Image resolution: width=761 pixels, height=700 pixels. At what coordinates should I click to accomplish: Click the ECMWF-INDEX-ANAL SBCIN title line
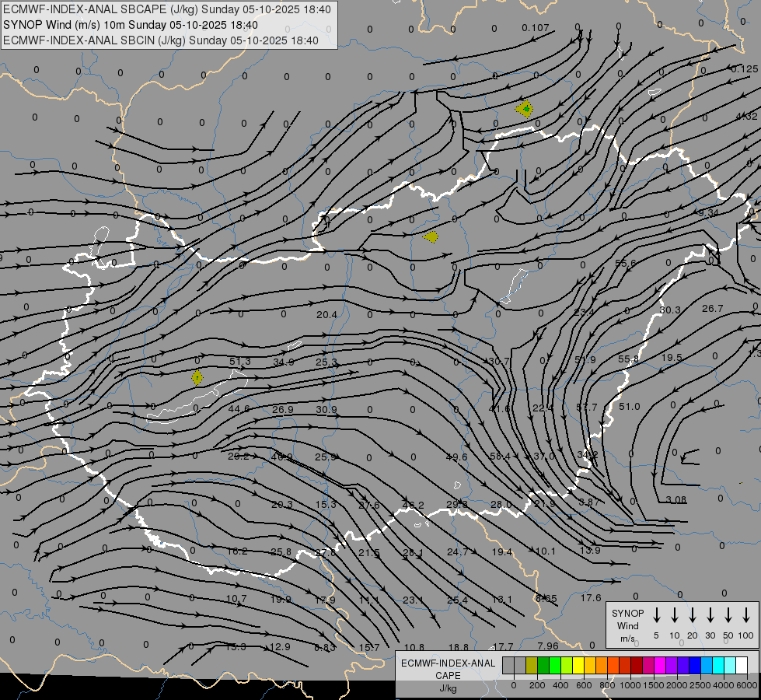pyautogui.click(x=161, y=40)
